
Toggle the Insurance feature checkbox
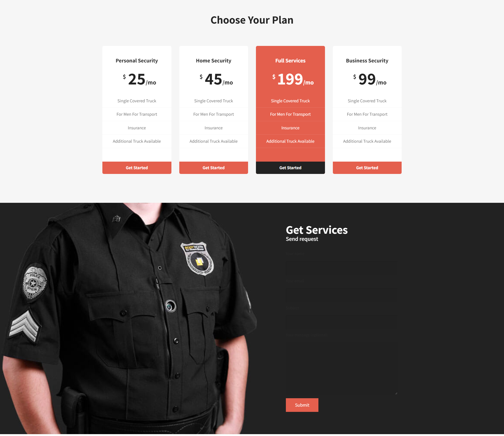click(136, 127)
